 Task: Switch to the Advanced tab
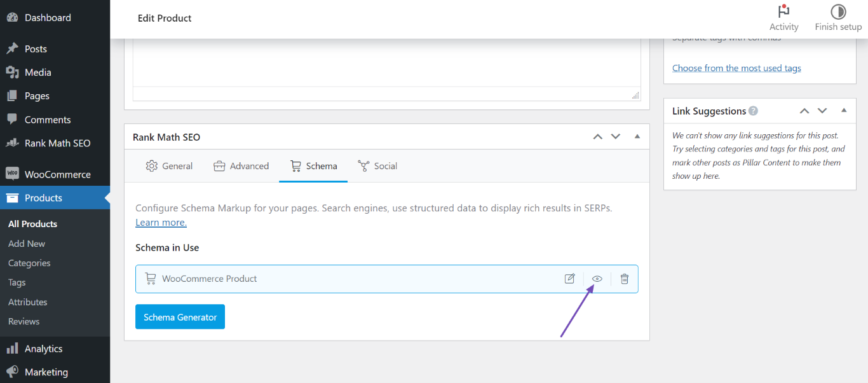tap(241, 165)
